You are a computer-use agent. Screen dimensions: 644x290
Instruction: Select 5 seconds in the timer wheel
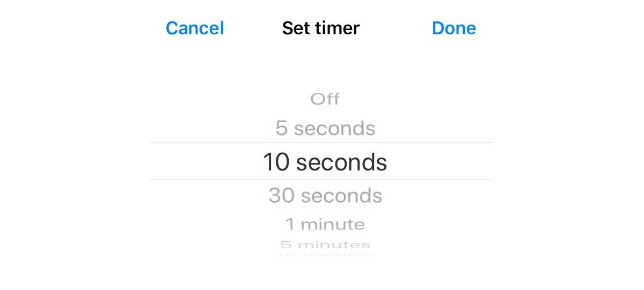click(325, 128)
